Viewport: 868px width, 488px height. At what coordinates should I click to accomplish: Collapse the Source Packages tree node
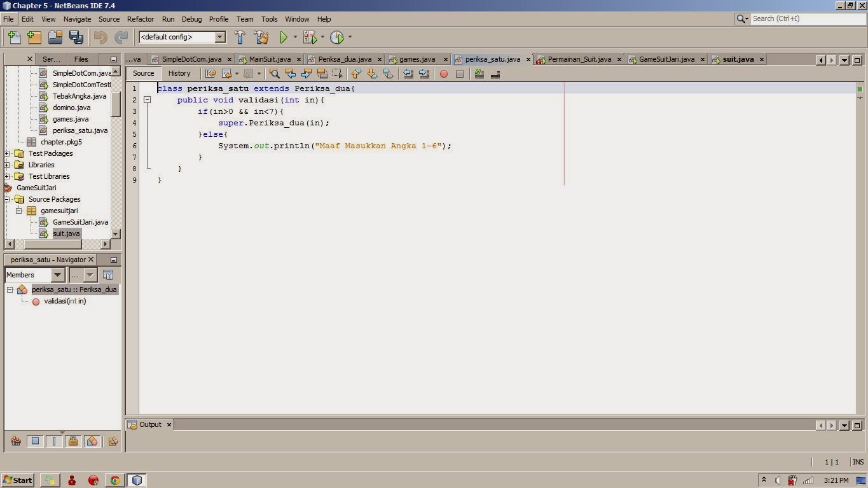pos(6,199)
